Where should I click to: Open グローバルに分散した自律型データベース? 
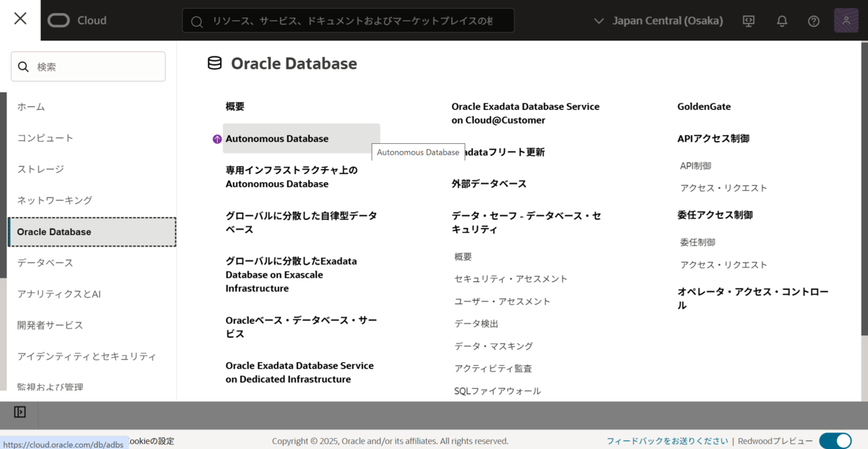(x=301, y=222)
